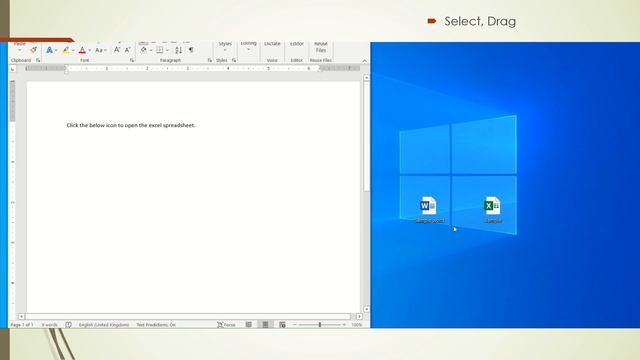Toggle the paragraph marks pilcrow icon
The width and height of the screenshot is (640, 360).
click(191, 50)
